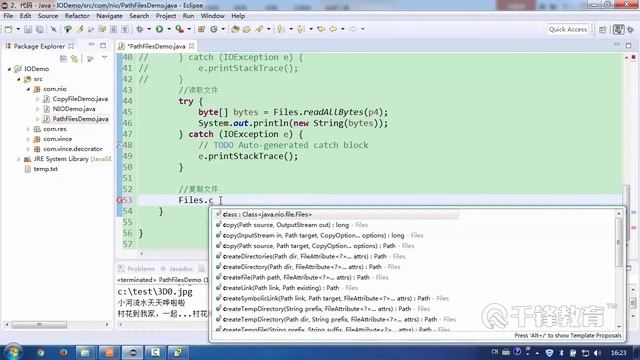The image size is (640, 360).
Task: Open the Package Explorer View Menu arrow
Action: pos(104,58)
